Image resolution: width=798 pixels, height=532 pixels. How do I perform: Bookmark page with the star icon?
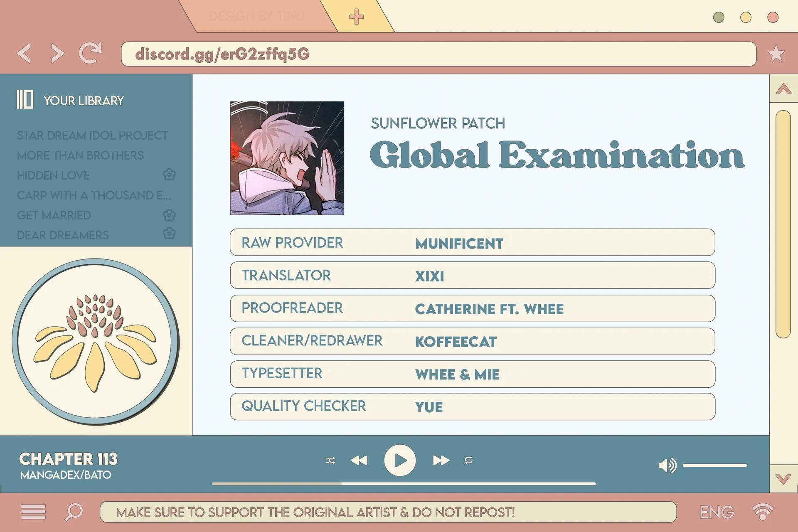click(776, 54)
